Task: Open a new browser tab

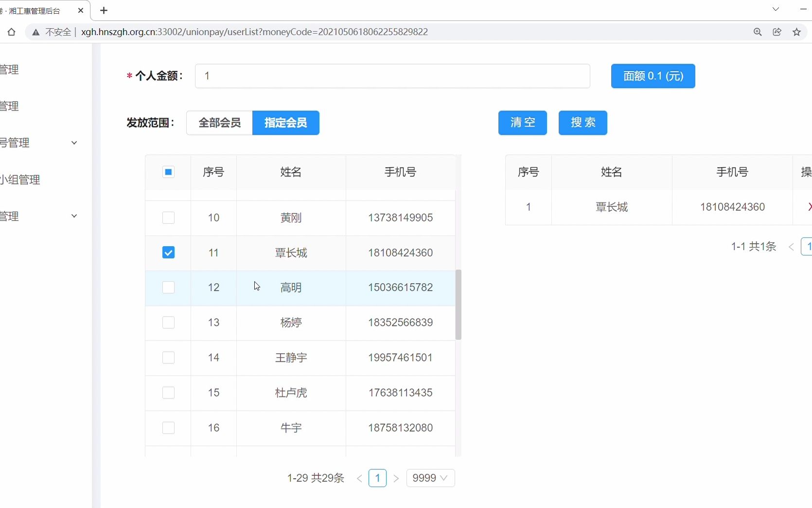Action: (104, 10)
